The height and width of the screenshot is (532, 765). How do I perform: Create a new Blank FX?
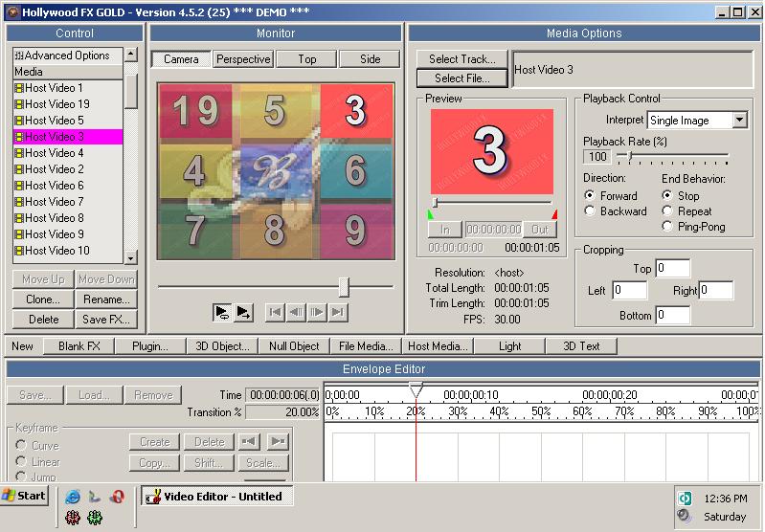click(79, 346)
